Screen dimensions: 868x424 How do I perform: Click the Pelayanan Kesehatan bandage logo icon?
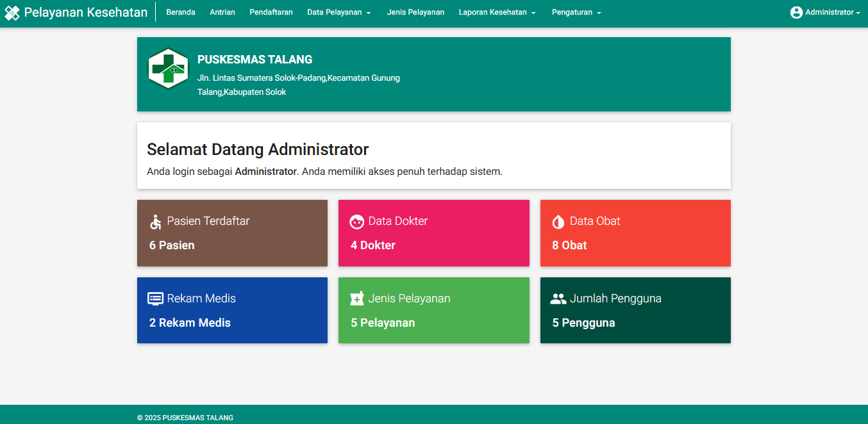pyautogui.click(x=12, y=13)
